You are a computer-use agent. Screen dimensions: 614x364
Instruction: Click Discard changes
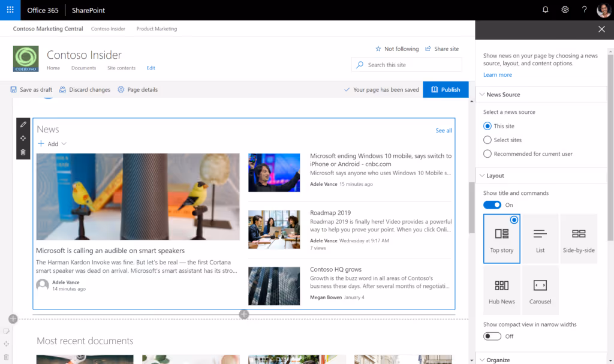85,90
